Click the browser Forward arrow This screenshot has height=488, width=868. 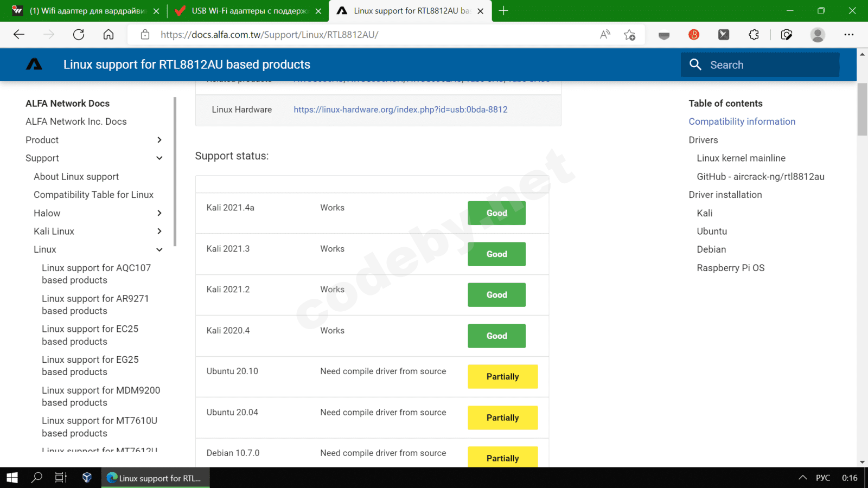pyautogui.click(x=49, y=35)
